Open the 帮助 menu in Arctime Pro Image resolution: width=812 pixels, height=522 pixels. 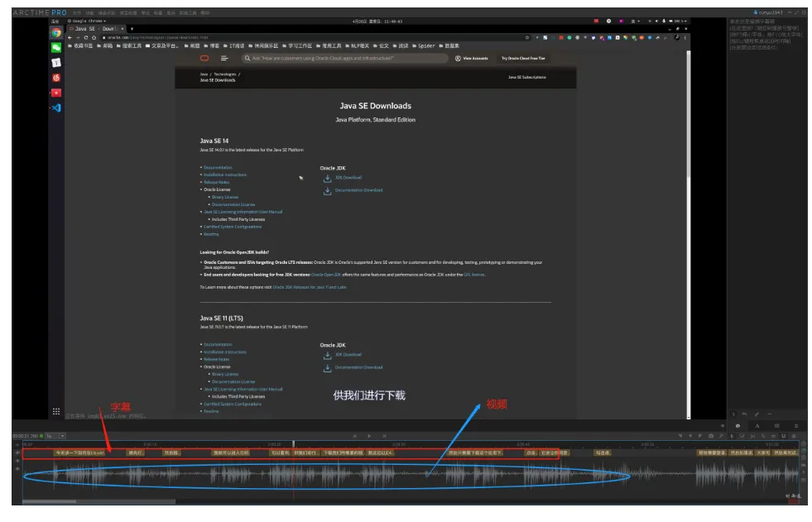(205, 12)
